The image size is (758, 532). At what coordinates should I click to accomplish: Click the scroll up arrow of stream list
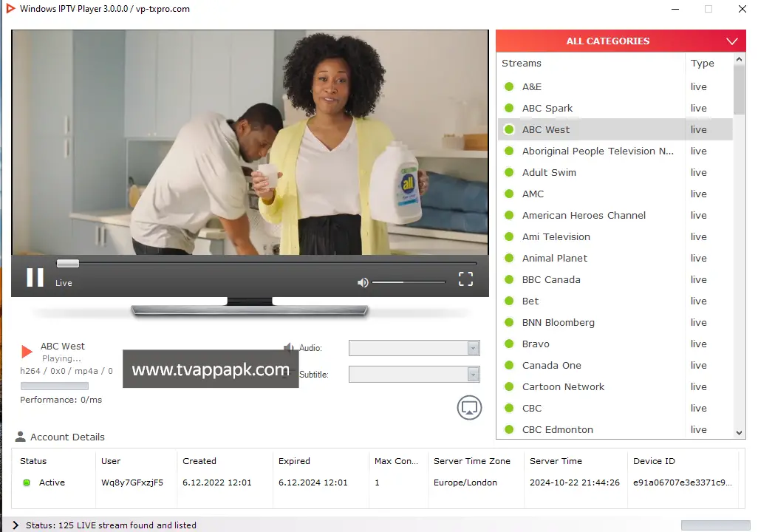[x=739, y=60]
